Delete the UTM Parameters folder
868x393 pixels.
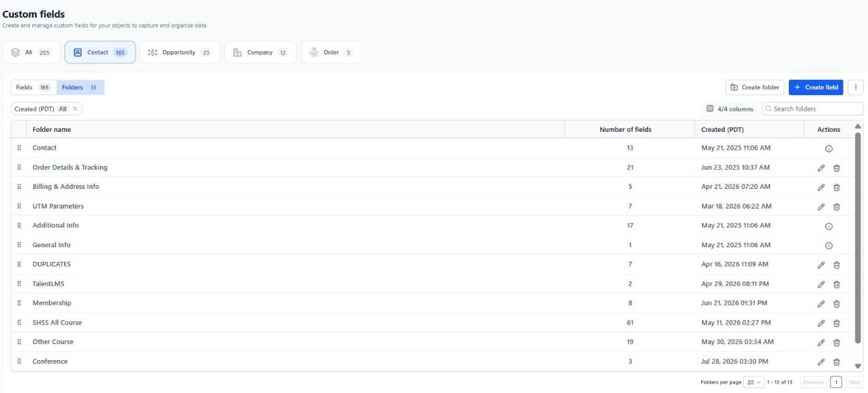(x=836, y=207)
